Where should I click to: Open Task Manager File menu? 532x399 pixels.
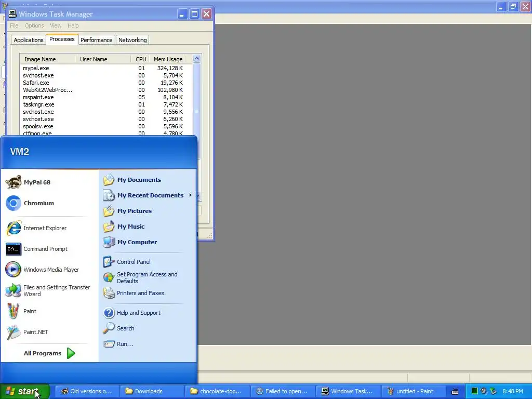click(x=14, y=25)
